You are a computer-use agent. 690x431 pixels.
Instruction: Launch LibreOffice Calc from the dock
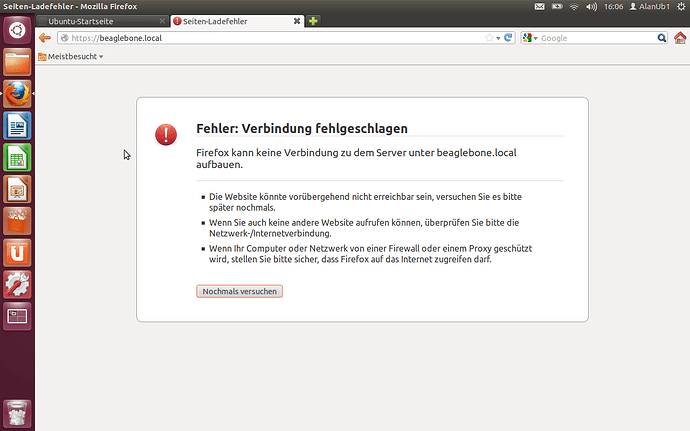tap(17, 158)
